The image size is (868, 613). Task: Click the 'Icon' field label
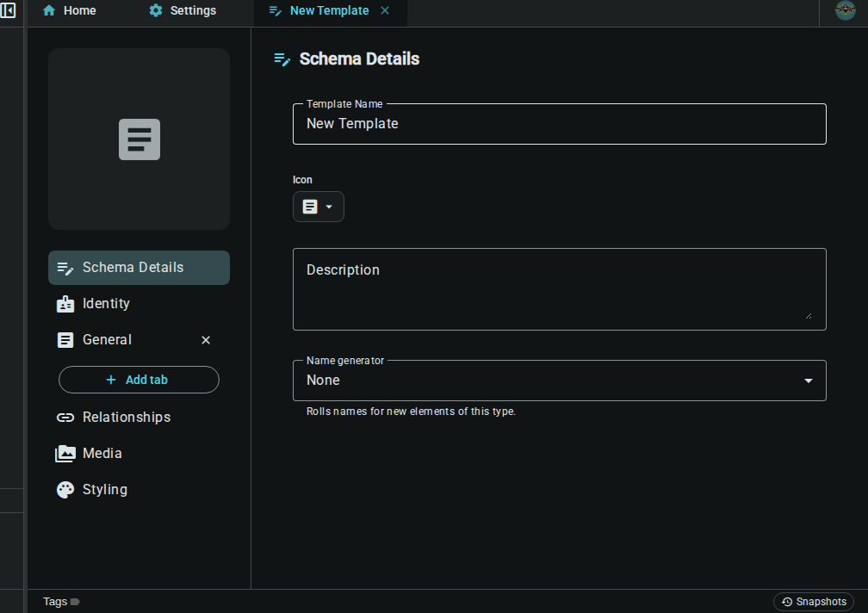302,180
